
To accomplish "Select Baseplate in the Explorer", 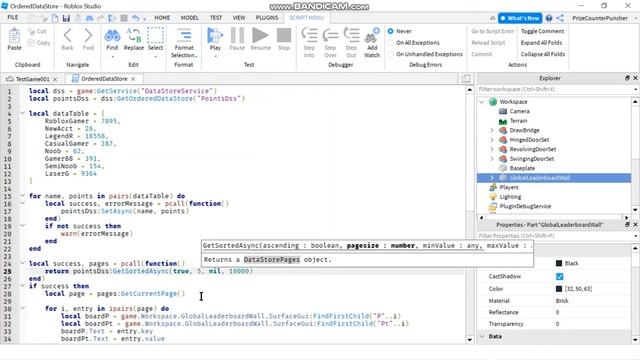I will tap(522, 168).
